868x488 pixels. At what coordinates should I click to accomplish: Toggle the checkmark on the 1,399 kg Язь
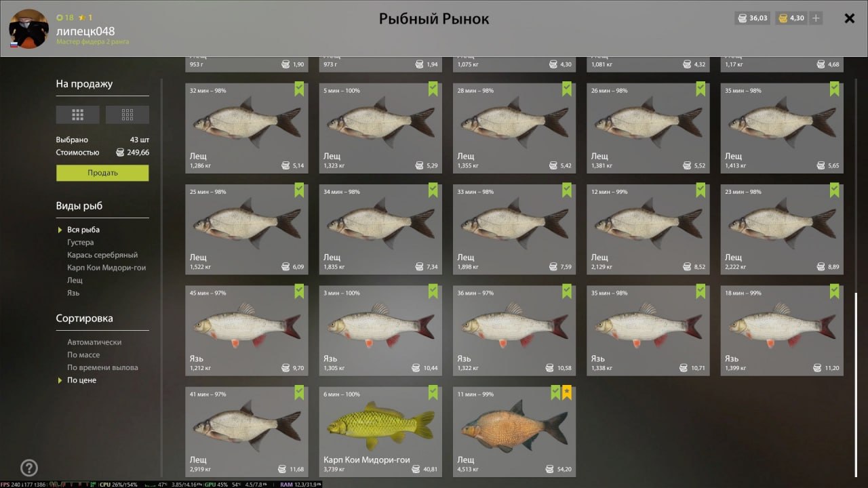[x=835, y=291]
